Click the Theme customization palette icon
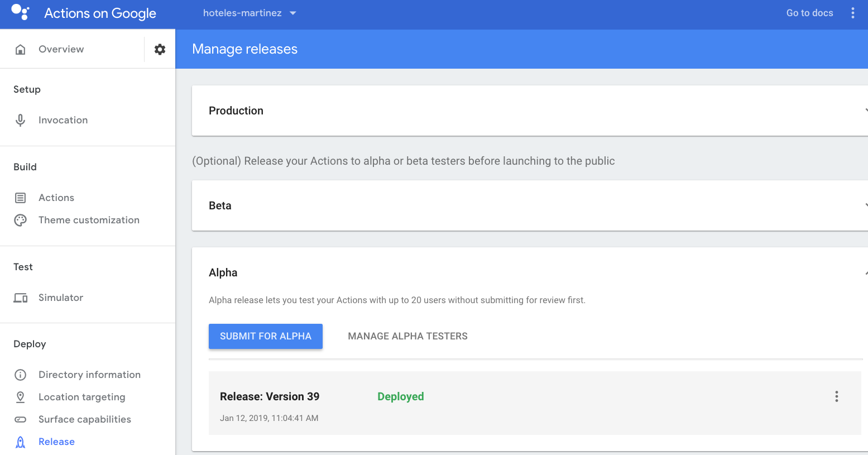This screenshot has height=455, width=868. click(x=21, y=220)
